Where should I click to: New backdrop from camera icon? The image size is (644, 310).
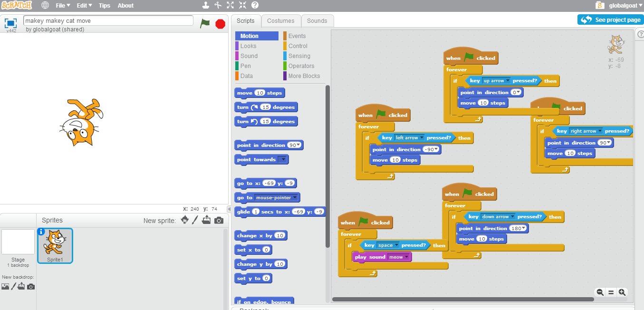[x=31, y=286]
